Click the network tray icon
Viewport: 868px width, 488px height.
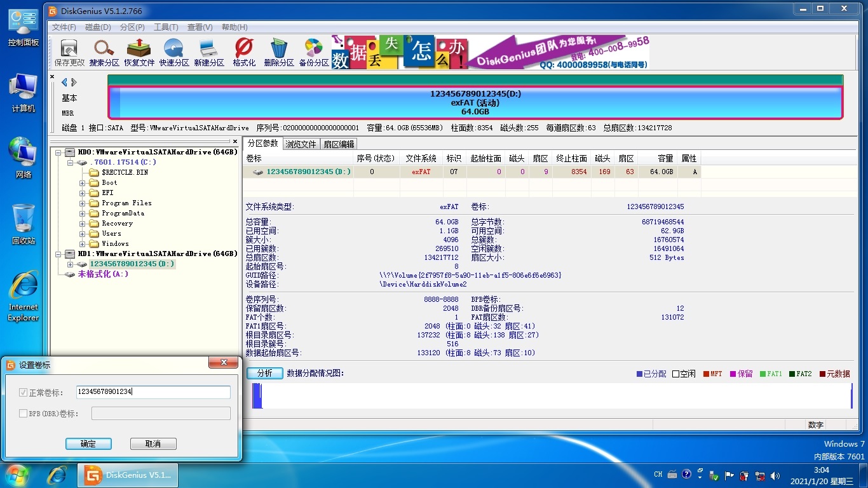[x=760, y=475]
